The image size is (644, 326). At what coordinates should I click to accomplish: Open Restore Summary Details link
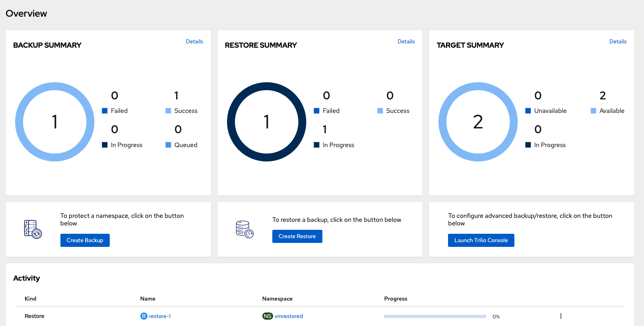406,41
